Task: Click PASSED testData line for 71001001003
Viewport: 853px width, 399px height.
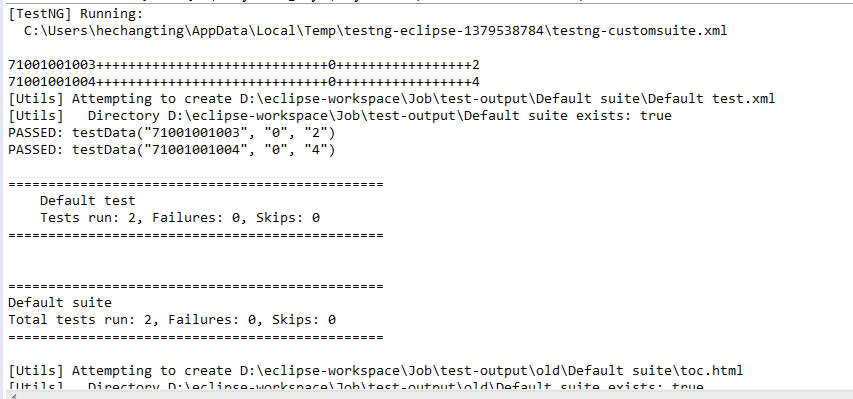Action: 171,133
